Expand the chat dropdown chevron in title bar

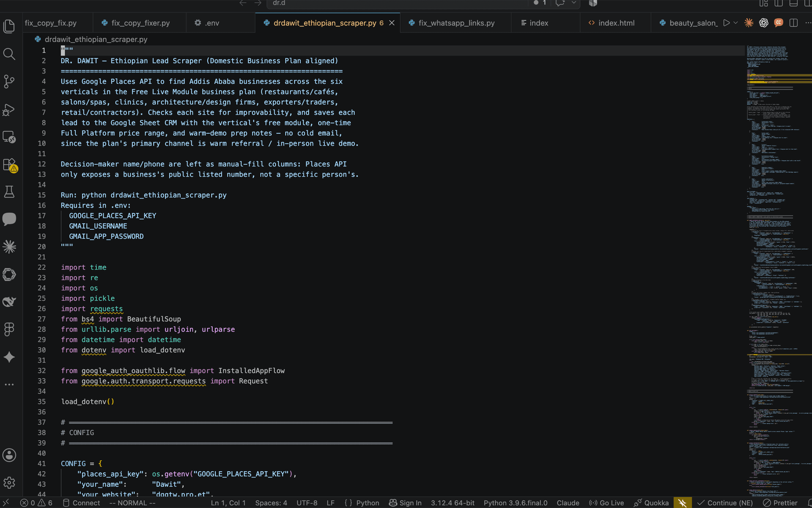[574, 3]
